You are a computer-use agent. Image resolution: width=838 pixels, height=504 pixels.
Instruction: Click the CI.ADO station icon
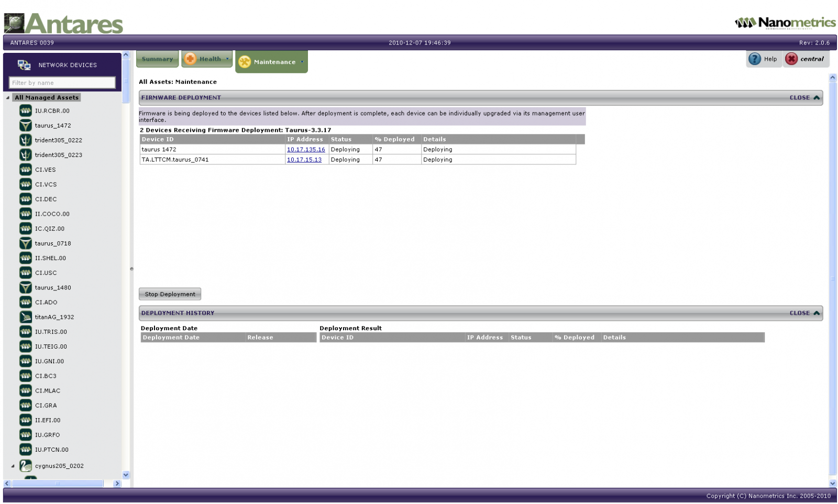tap(26, 302)
